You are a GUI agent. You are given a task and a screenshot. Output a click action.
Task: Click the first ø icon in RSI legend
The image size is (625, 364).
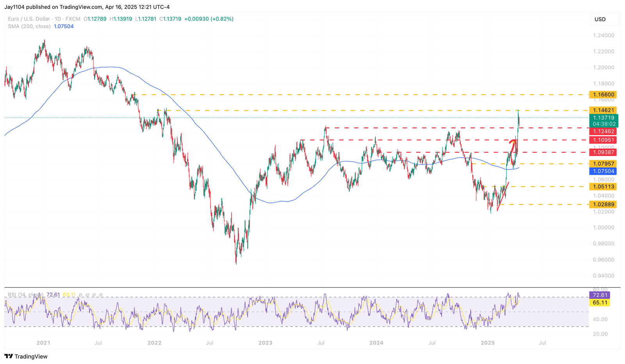tap(80, 295)
